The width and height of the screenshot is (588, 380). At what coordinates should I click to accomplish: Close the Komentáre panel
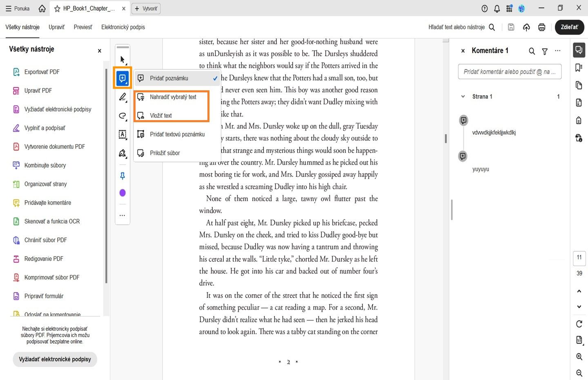(463, 51)
